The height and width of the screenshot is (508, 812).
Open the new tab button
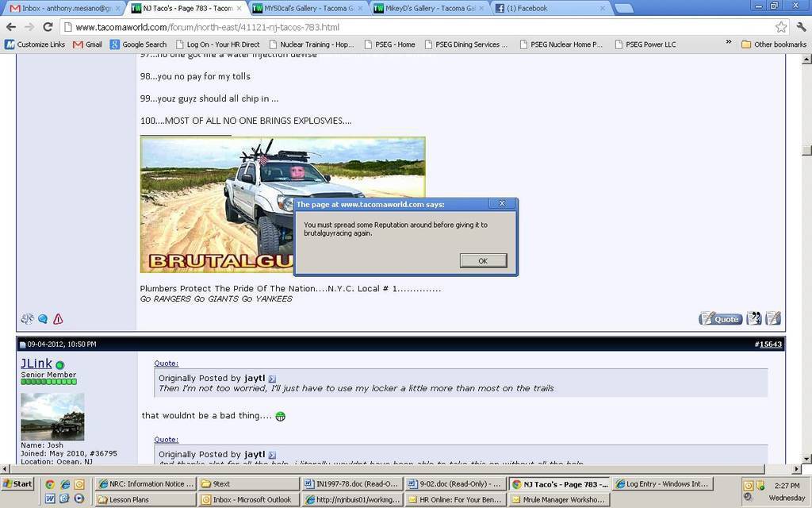623,8
